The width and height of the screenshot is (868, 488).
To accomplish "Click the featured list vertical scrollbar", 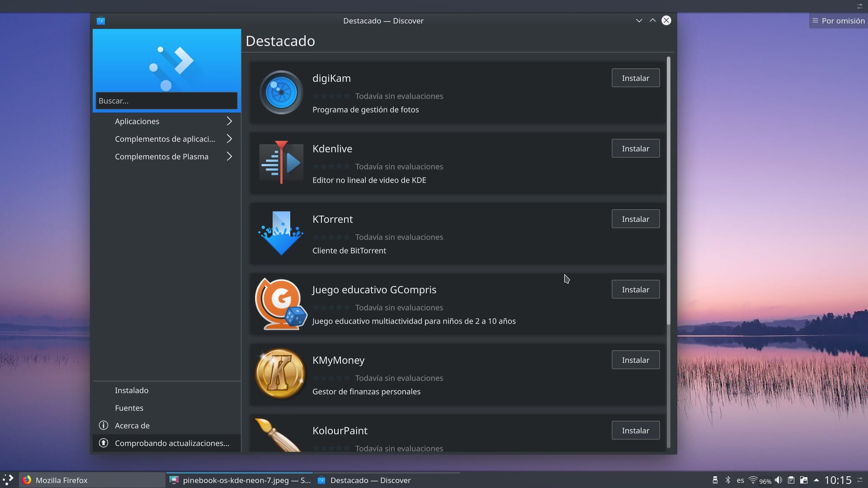I will [x=668, y=190].
